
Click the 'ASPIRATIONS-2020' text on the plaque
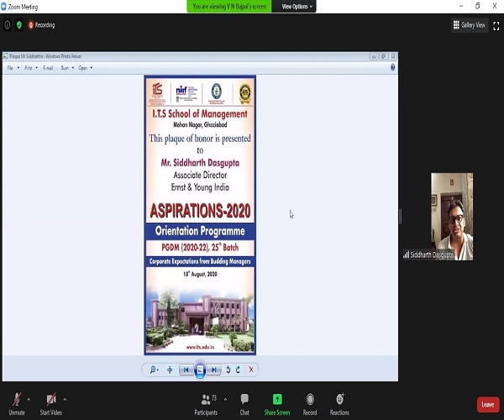pyautogui.click(x=200, y=211)
